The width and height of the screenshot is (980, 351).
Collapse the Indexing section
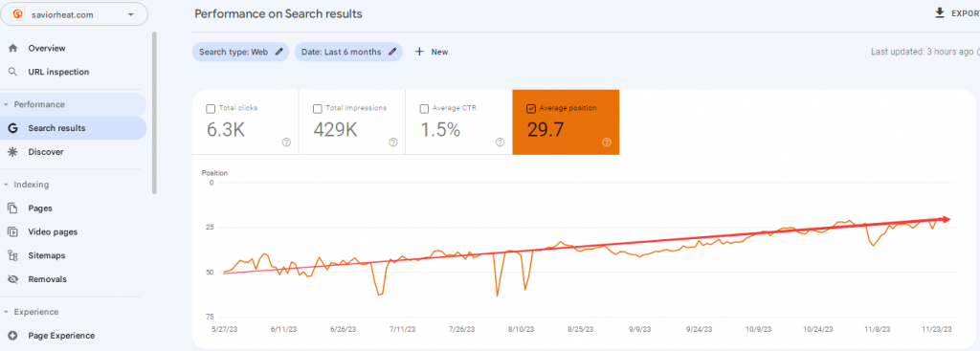[6, 185]
